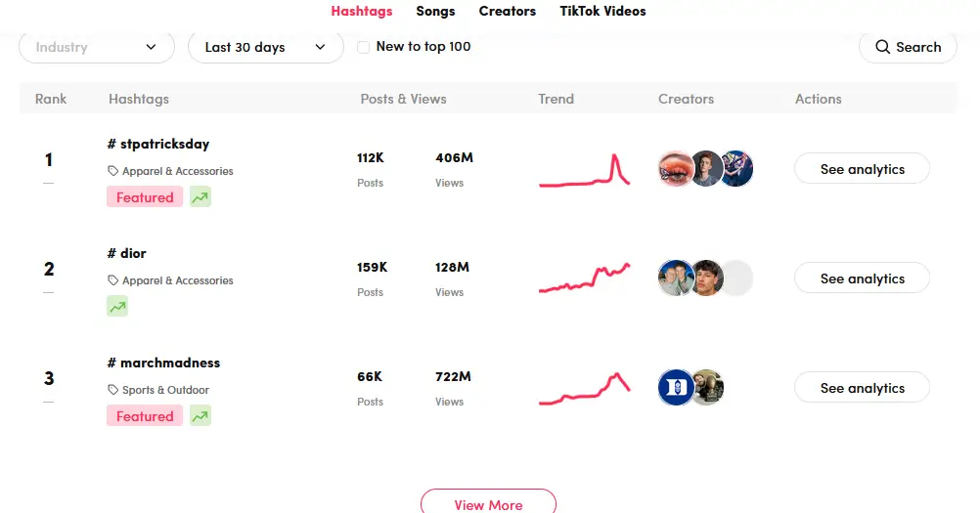Open the dior hashtag link

pos(127,253)
